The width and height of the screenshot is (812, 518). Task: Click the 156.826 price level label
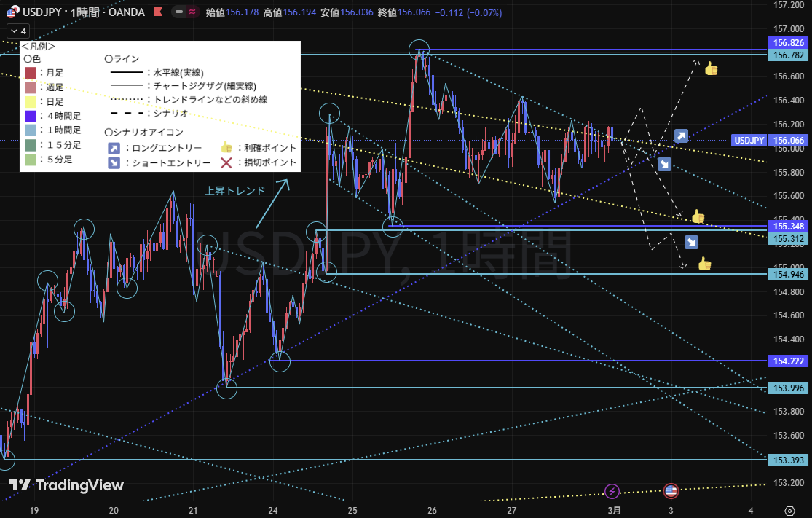(789, 42)
